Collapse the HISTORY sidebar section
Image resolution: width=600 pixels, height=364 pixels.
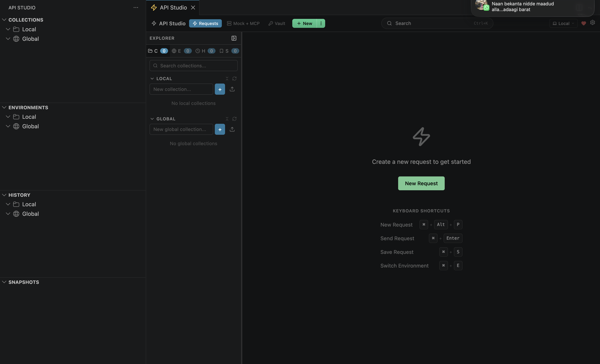tap(4, 195)
